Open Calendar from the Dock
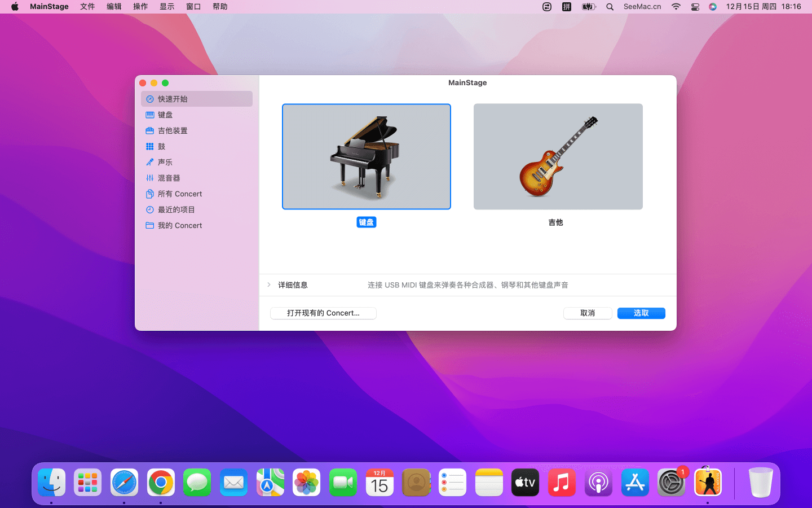This screenshot has height=508, width=812. (x=379, y=483)
